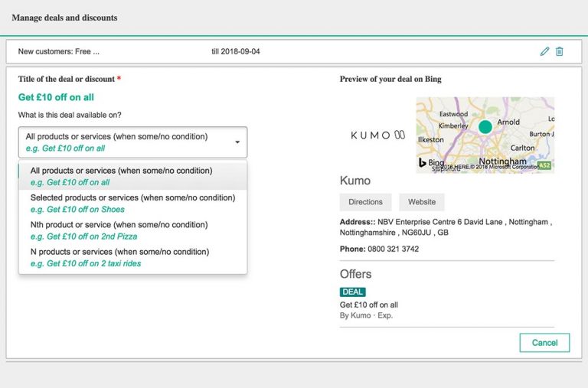Click the 'till 2018-09-04' expiry text
The width and height of the screenshot is (588, 388).
click(x=236, y=51)
